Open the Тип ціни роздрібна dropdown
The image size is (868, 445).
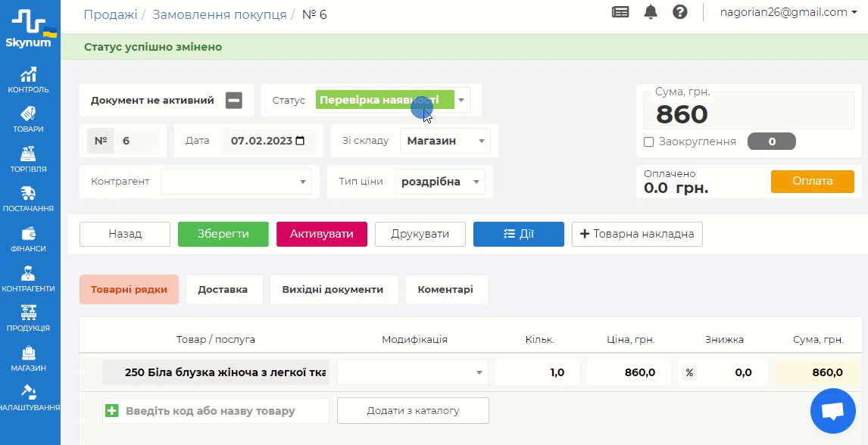click(439, 182)
